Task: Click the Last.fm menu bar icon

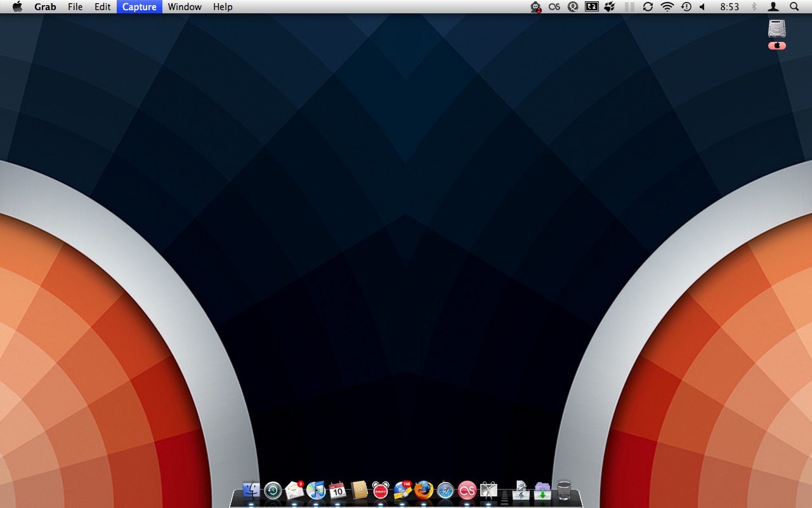Action: [x=554, y=7]
